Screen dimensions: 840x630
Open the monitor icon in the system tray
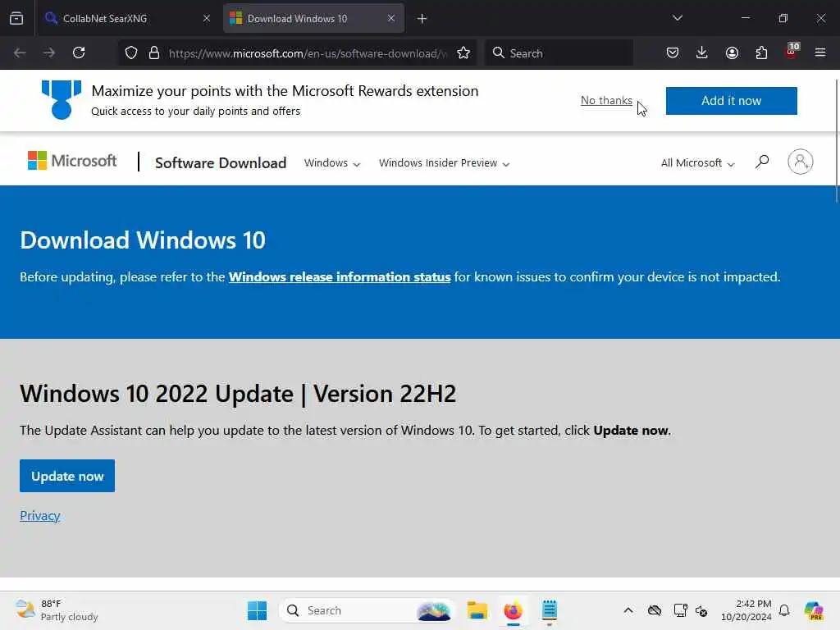point(680,610)
